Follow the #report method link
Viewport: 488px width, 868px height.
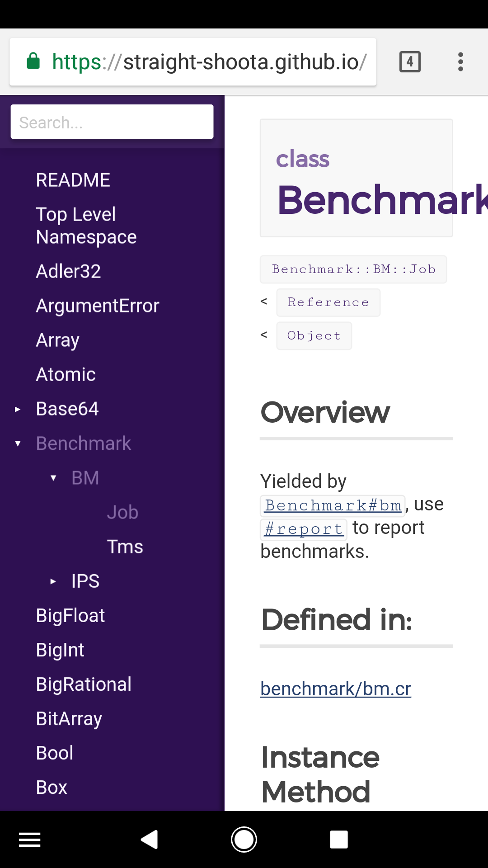[304, 529]
